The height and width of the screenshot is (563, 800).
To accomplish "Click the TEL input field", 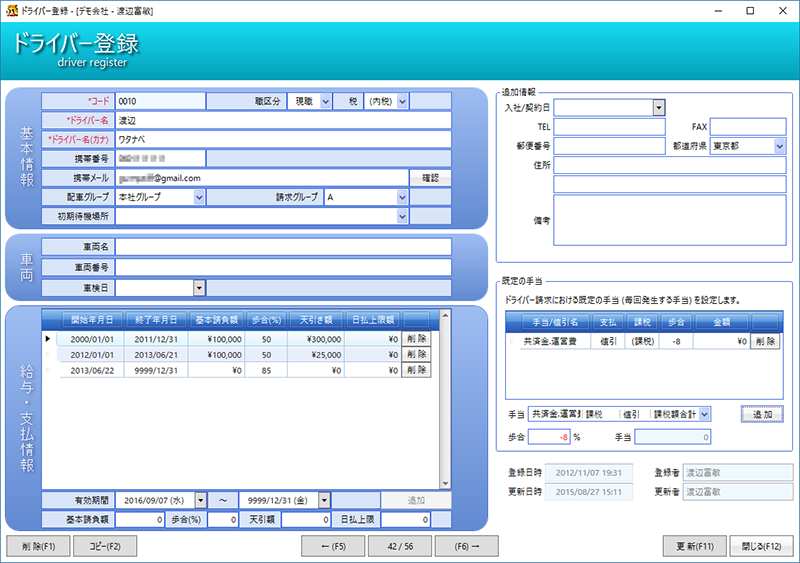I will point(609,127).
